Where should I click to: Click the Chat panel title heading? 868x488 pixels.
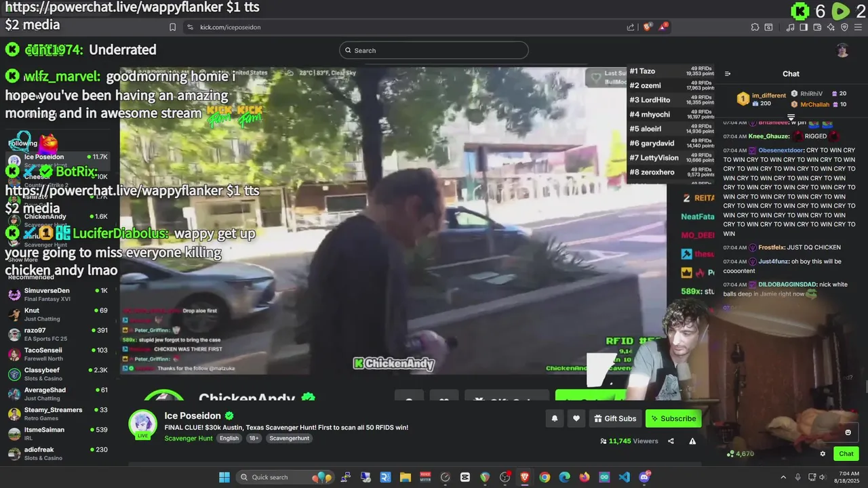pos(791,74)
